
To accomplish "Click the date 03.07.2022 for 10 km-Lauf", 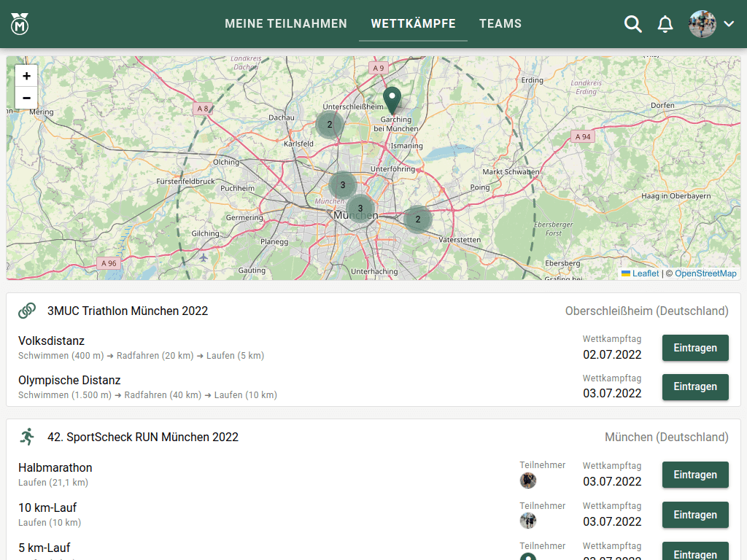I will coord(612,521).
